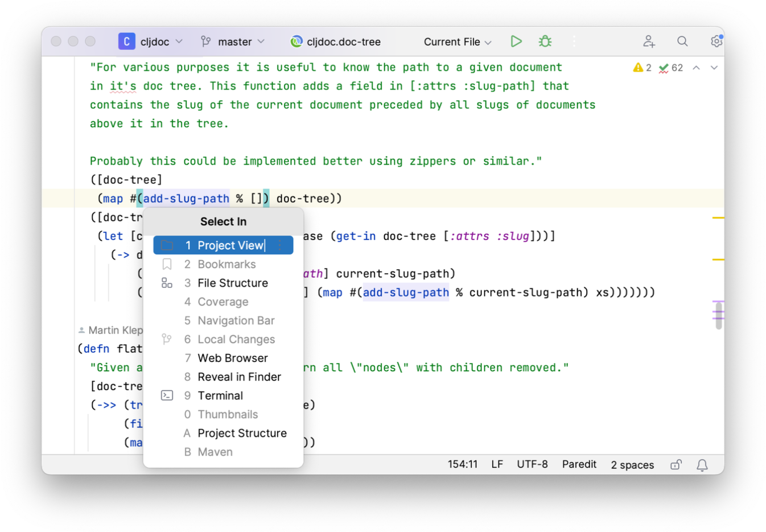Click Martin Klep author inlay hint
This screenshot has width=766, height=532.
click(x=110, y=330)
